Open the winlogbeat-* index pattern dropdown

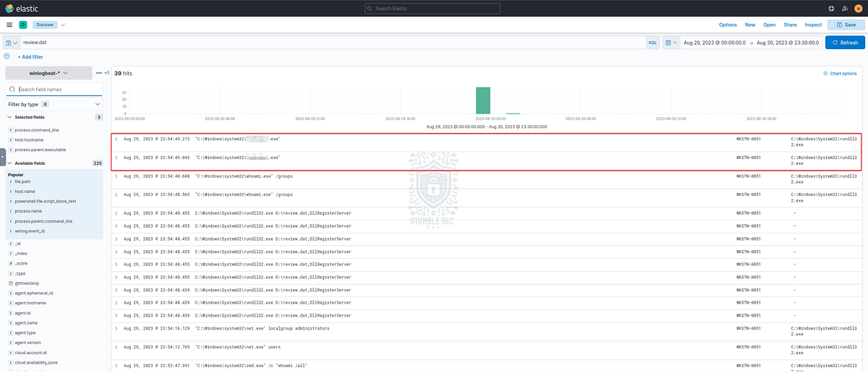tap(48, 73)
